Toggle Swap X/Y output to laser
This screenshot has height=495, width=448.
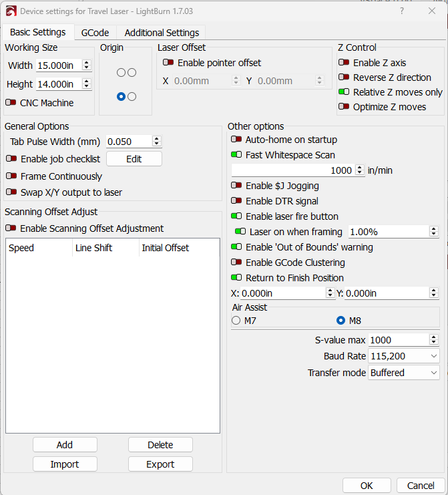click(11, 192)
